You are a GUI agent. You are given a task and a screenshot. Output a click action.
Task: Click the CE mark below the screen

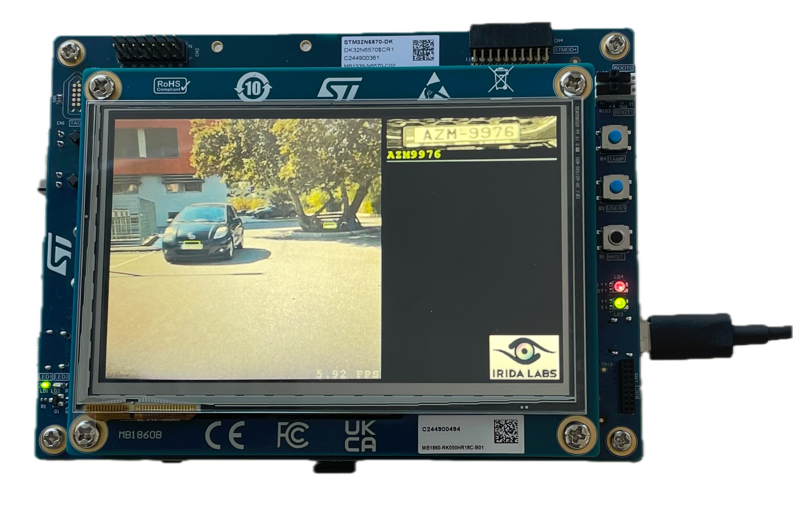tap(225, 435)
